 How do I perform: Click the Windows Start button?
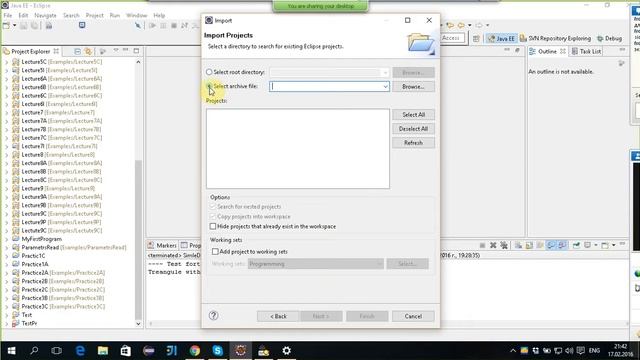11,351
